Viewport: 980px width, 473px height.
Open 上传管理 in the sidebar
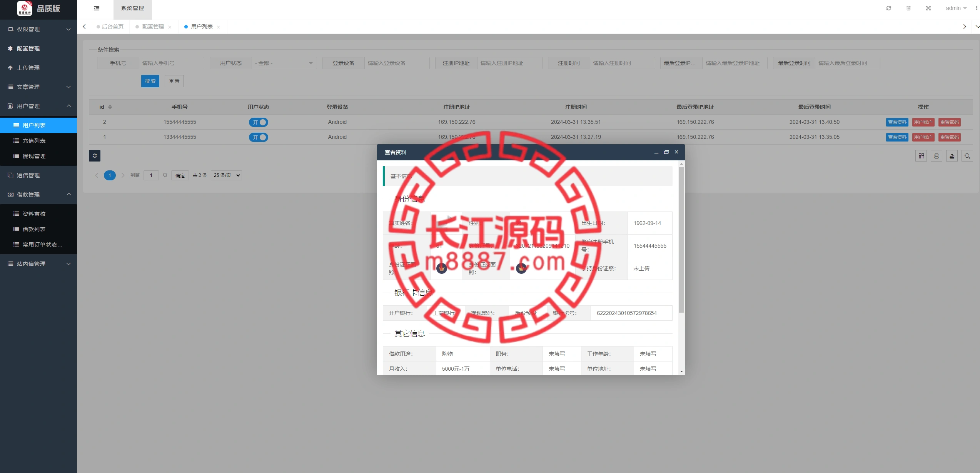(x=38, y=68)
